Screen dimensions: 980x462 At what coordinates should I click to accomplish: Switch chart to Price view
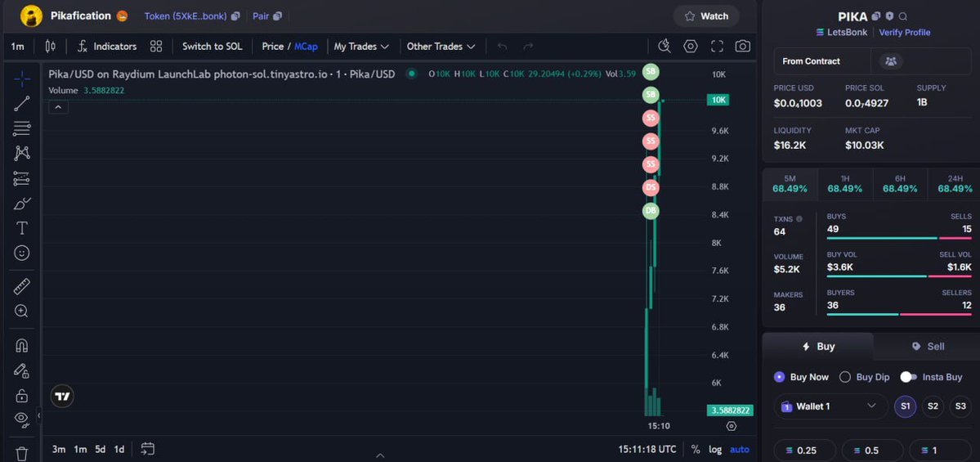coord(272,47)
